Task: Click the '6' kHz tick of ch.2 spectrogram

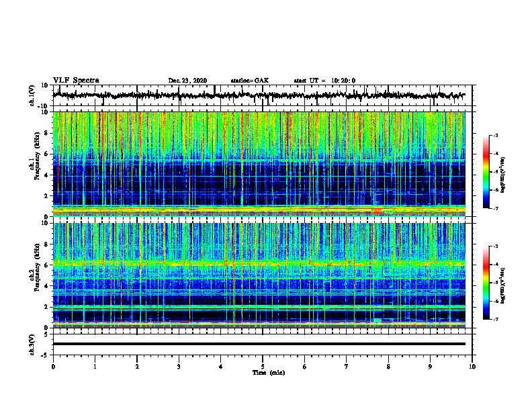Action: [47, 265]
